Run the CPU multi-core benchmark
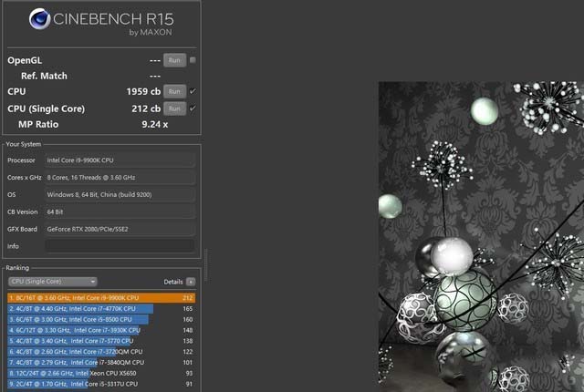584x392 pixels. [174, 91]
